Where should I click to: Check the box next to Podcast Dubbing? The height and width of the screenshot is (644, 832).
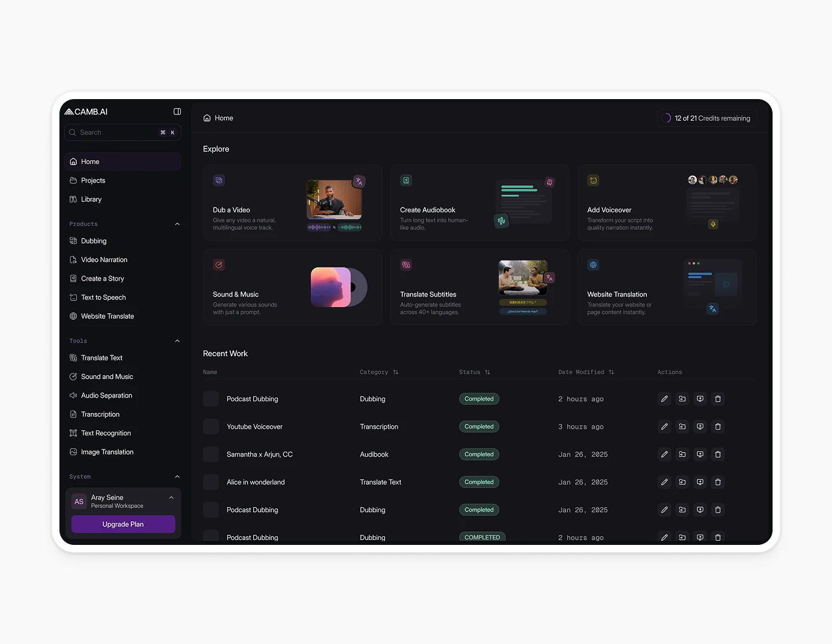tap(210, 399)
